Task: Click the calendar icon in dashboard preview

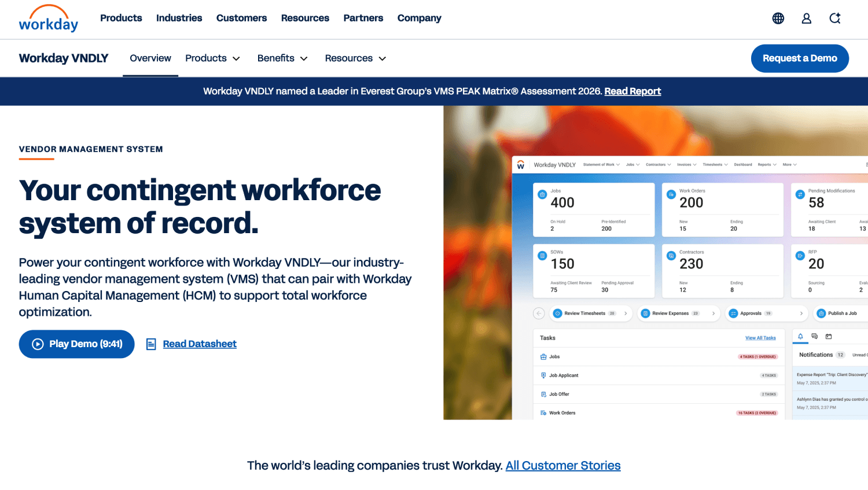Action: [x=829, y=336]
